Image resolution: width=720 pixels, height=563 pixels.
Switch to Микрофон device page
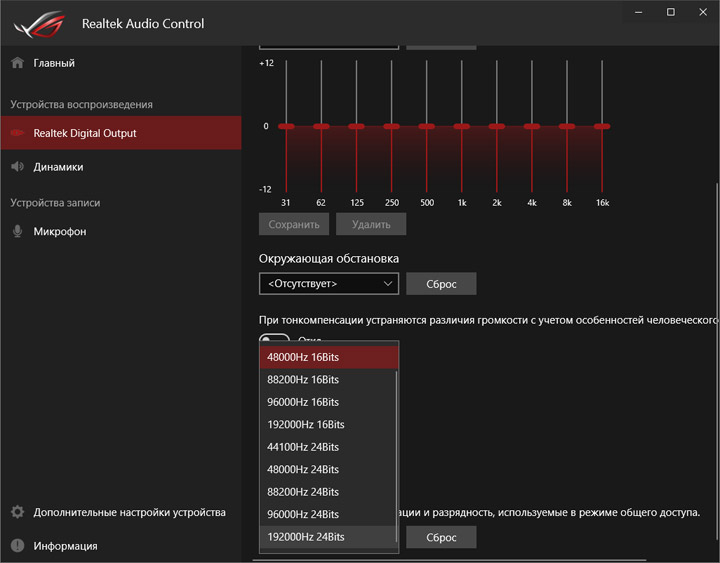tap(60, 232)
